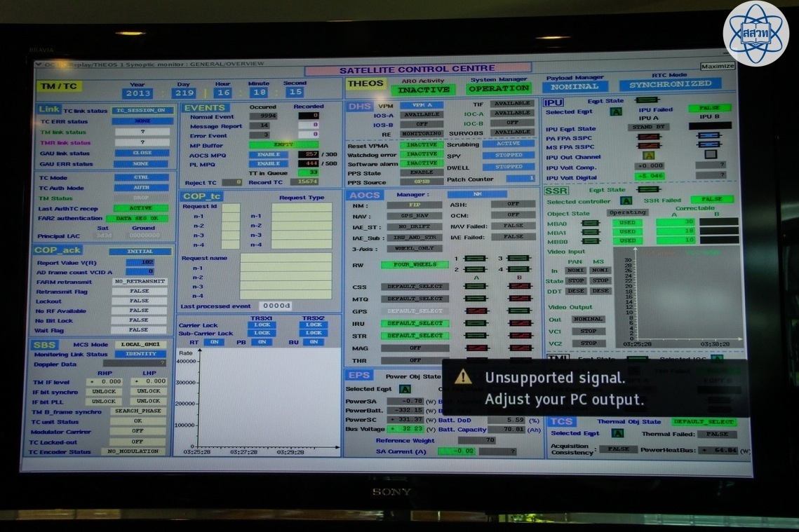
Task: Click the warning triangle in signal popup
Action: 463,377
